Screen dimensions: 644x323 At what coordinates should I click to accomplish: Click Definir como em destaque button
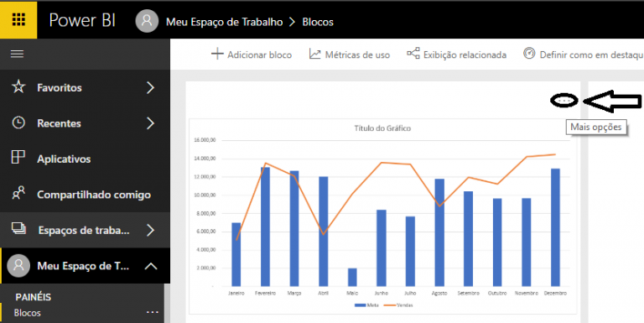(584, 55)
